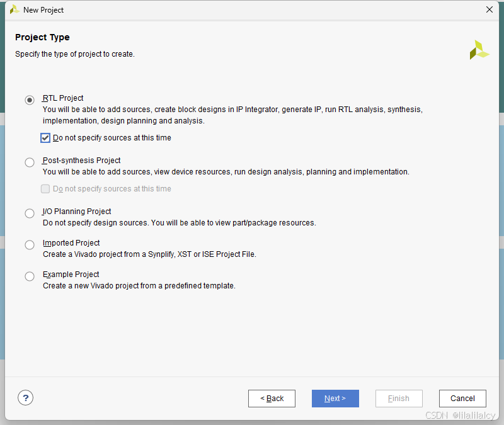
Task: Click 'Specify the type of project to create.' text
Action: pyautogui.click(x=75, y=54)
